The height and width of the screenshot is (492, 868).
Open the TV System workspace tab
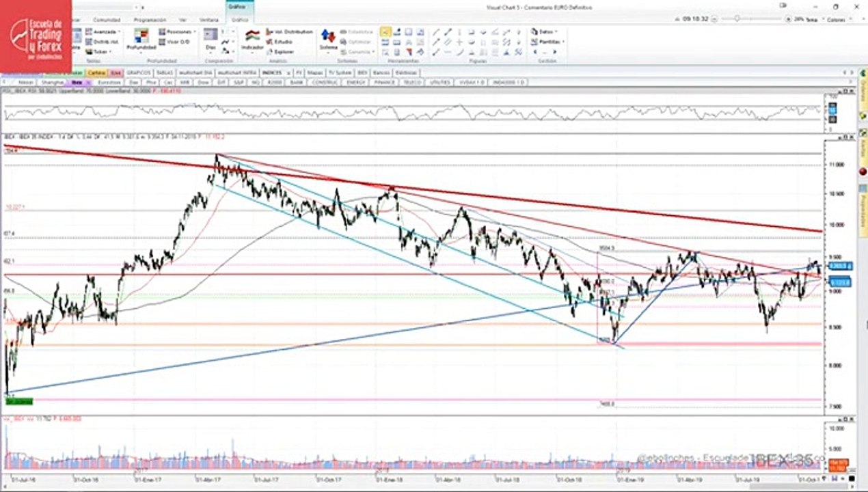tap(339, 72)
